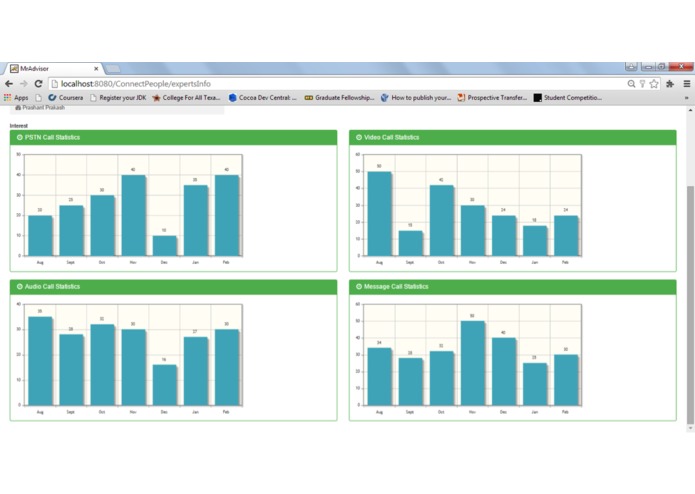Screen dimensions: 695x494
Task: Open Student Competitio... bookmark
Action: [568, 97]
